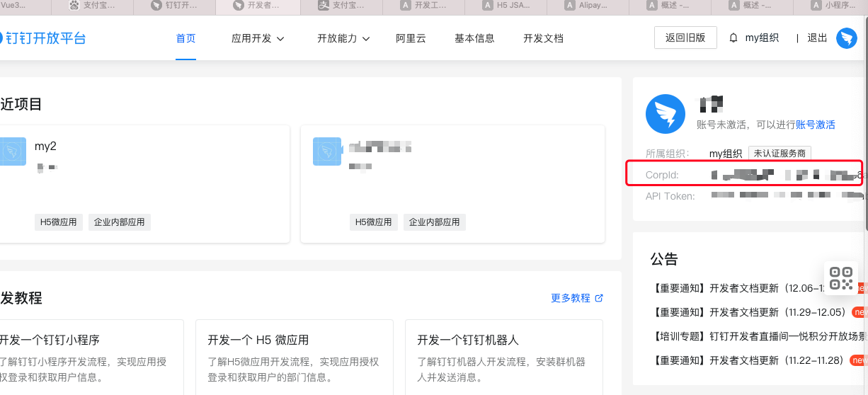Click the 钉钉开放平台 logo
This screenshot has width=868, height=395.
[42, 38]
